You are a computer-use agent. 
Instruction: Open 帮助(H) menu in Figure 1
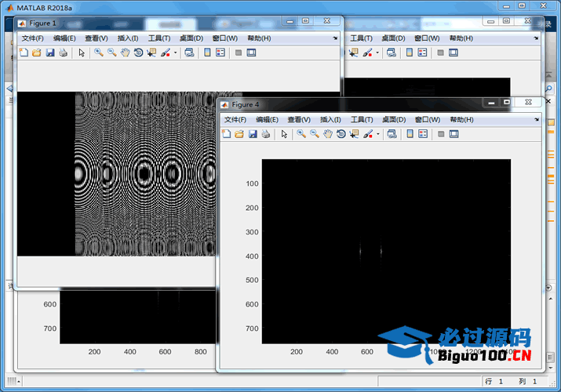point(259,38)
